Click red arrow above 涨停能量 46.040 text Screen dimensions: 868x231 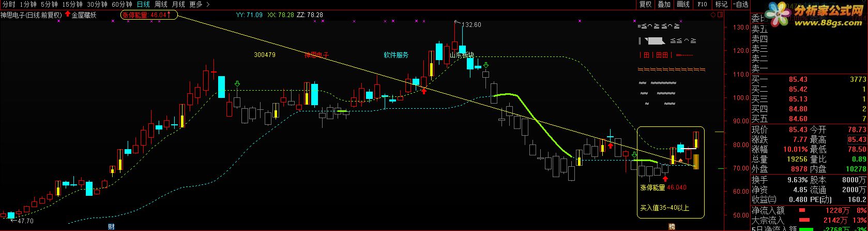coord(665,179)
